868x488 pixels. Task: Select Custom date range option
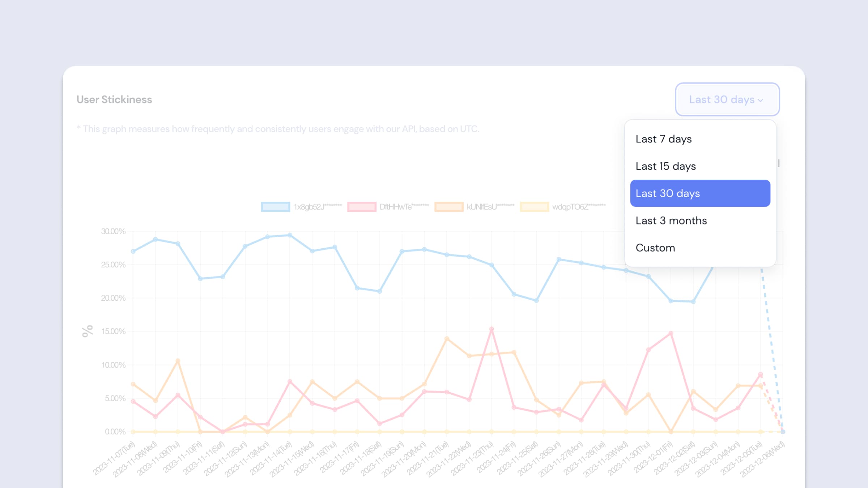point(655,247)
